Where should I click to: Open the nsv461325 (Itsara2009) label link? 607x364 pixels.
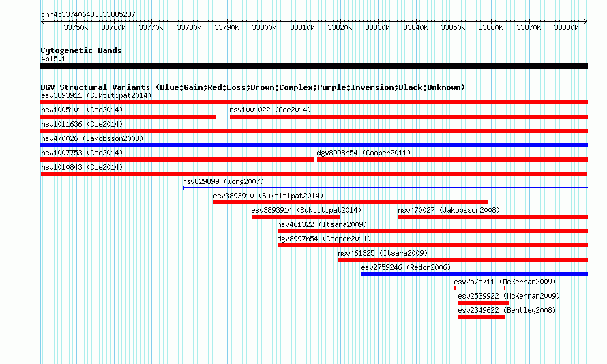(x=383, y=253)
